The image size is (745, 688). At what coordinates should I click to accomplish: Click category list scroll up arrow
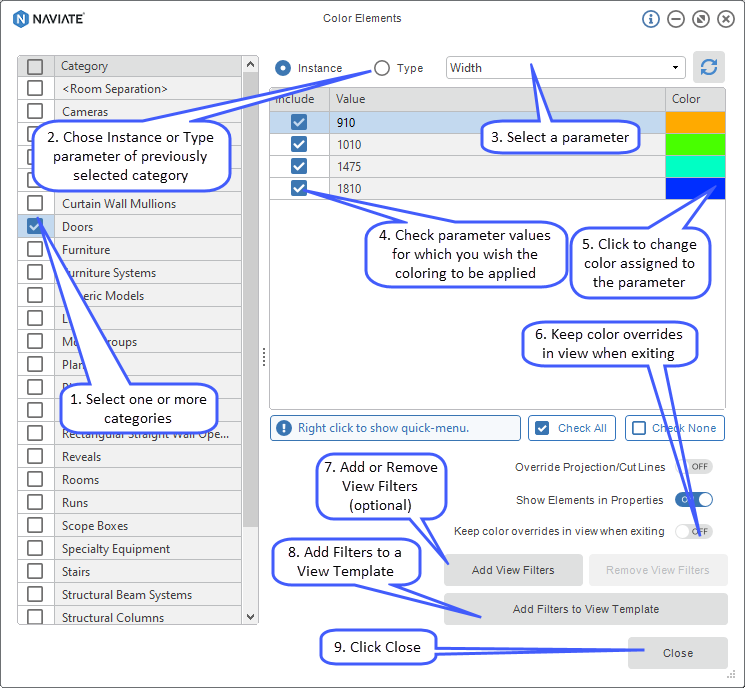pos(250,64)
